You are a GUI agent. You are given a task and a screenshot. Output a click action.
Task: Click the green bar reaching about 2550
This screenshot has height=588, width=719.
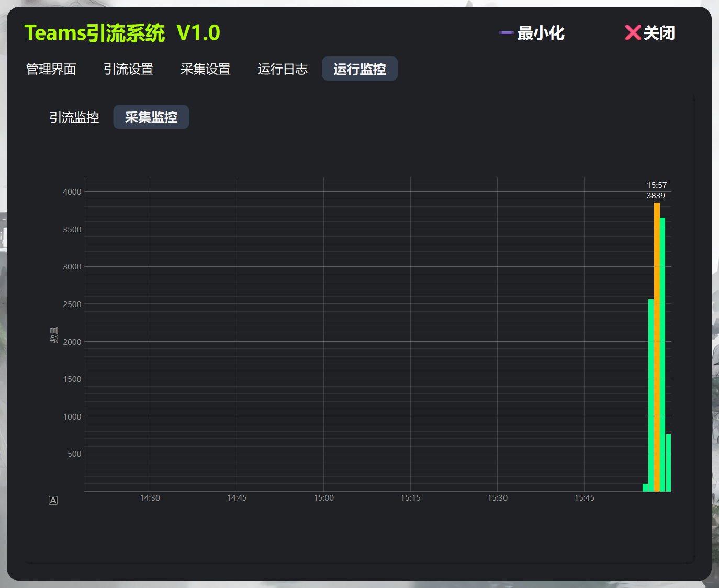(x=650, y=392)
